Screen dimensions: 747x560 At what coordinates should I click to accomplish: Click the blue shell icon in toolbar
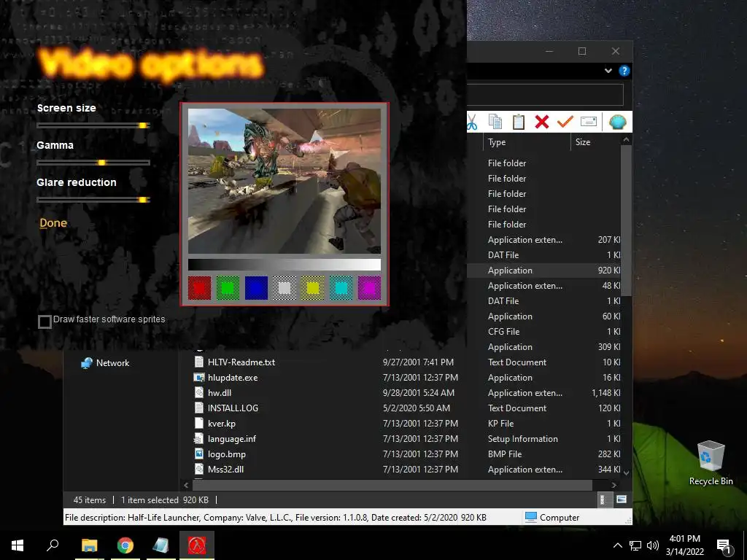pos(617,122)
